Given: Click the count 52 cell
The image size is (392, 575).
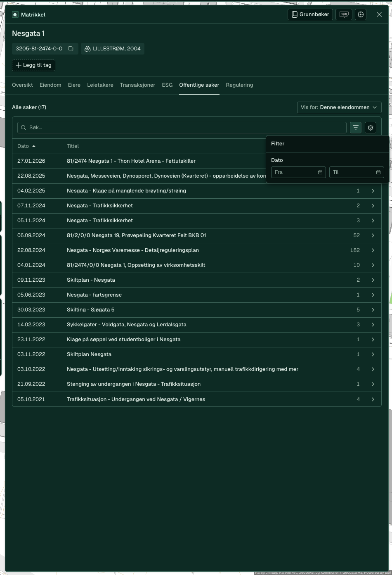Looking at the screenshot, I should (x=357, y=235).
